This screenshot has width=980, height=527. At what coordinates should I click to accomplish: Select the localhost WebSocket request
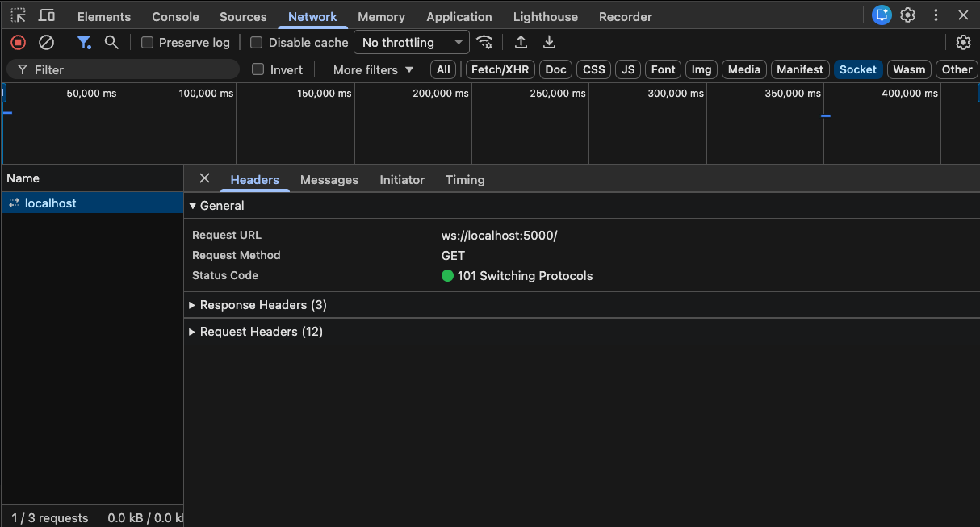50,203
